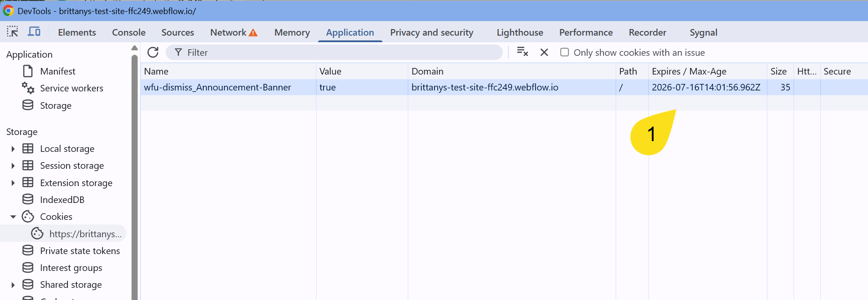Open the Local storage tree item

click(67, 149)
